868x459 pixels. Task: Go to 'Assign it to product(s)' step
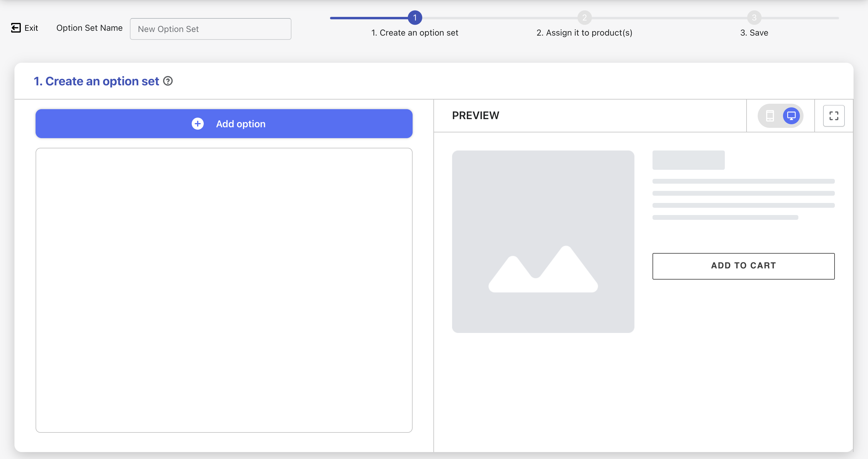(x=584, y=33)
